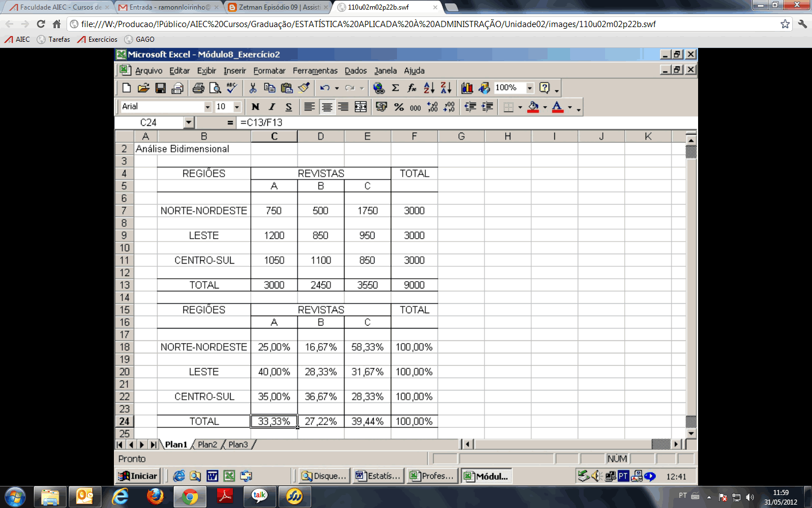Screen dimensions: 812x508
Task: Open the Chart Wizard icon
Action: 467,88
